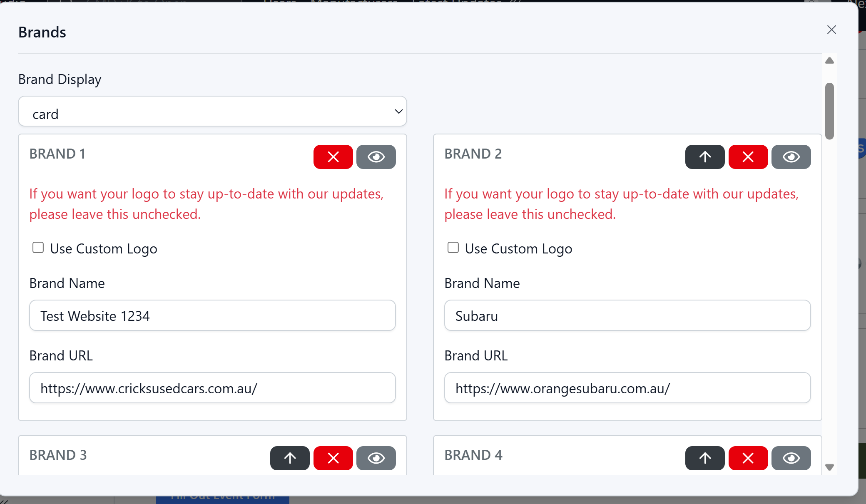This screenshot has height=504, width=866.
Task: Toggle Brand 4 visibility with eye icon
Action: click(791, 458)
